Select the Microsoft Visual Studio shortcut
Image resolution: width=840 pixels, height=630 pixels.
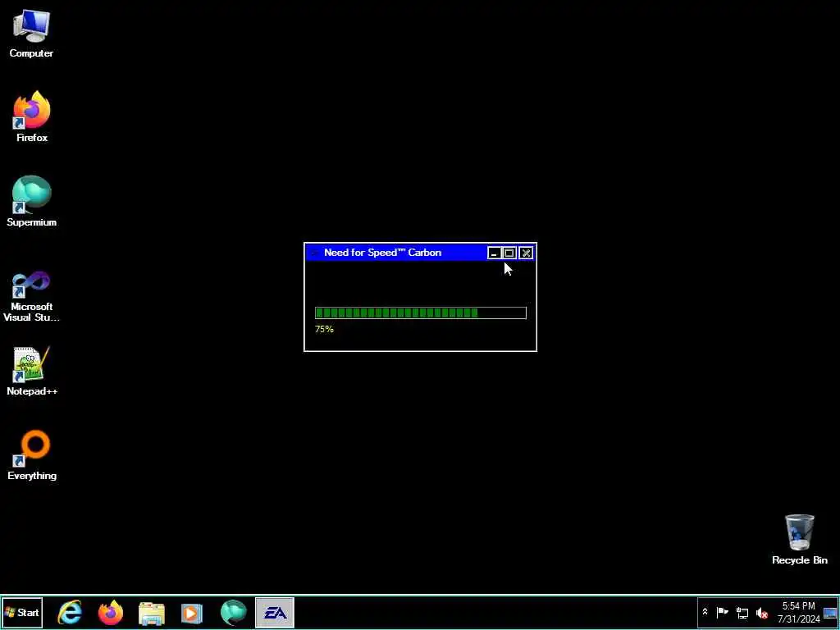pos(32,295)
